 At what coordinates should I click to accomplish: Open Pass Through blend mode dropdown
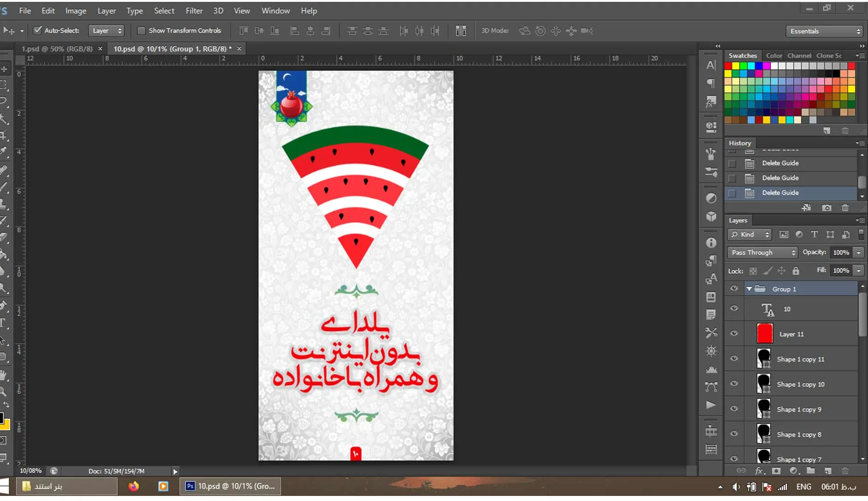(762, 253)
